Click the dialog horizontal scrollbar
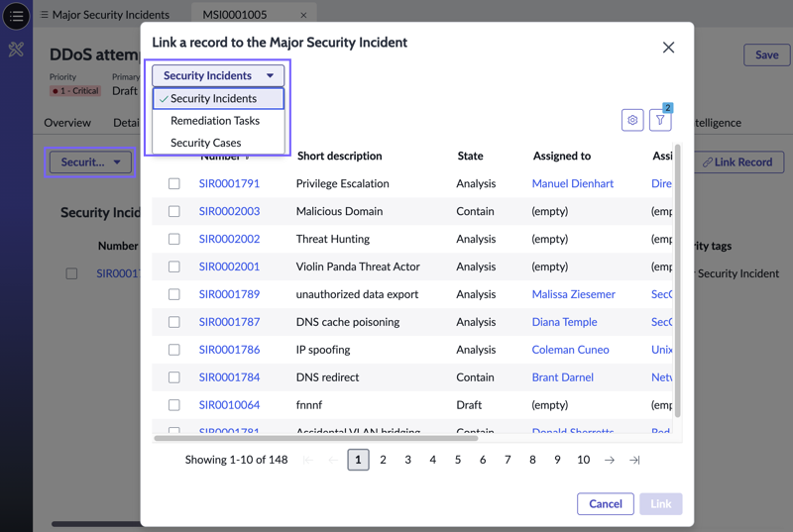 point(316,438)
